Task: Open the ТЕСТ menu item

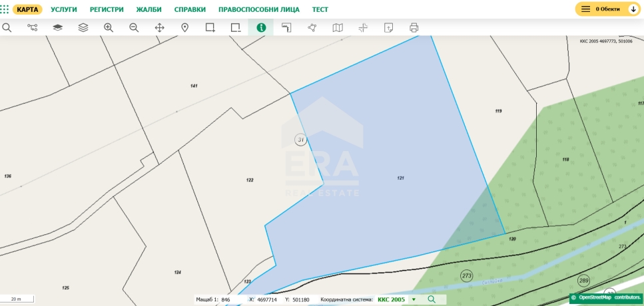Action: point(320,9)
